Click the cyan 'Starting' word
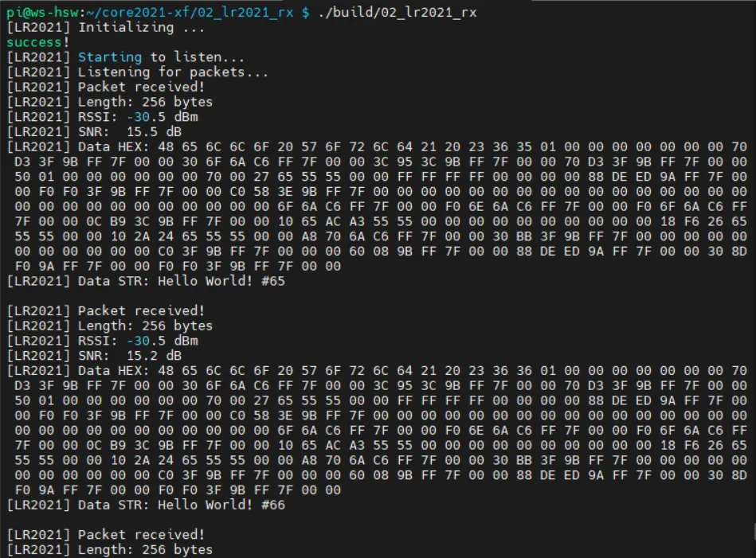 (x=109, y=57)
